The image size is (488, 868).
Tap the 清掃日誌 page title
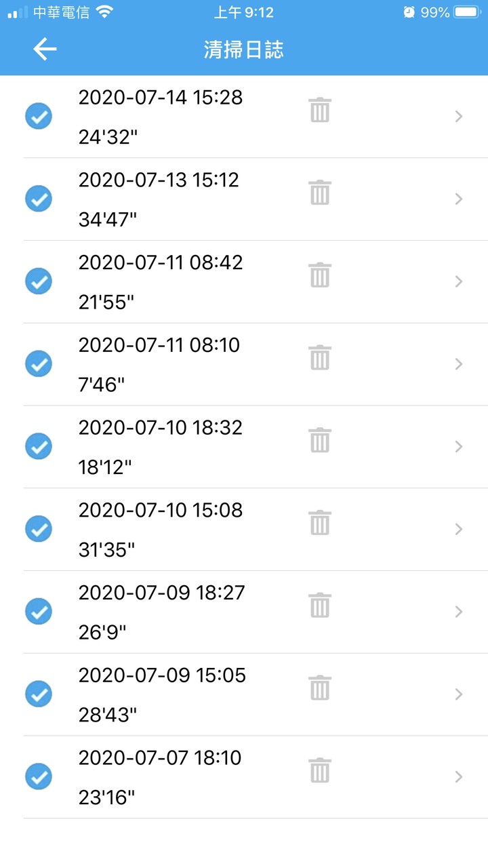click(x=244, y=50)
